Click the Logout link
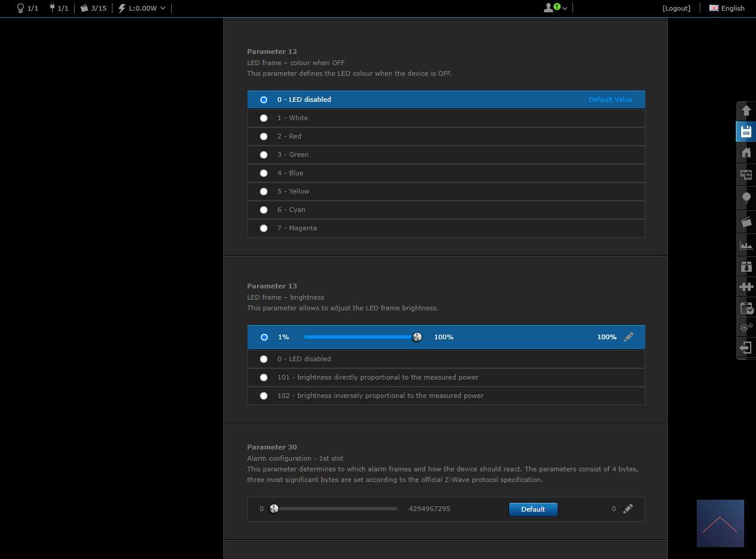This screenshot has width=756, height=559. click(x=676, y=8)
